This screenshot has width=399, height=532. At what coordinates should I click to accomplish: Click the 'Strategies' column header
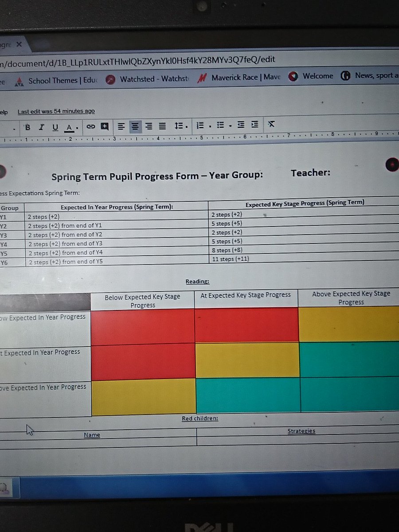pyautogui.click(x=301, y=431)
